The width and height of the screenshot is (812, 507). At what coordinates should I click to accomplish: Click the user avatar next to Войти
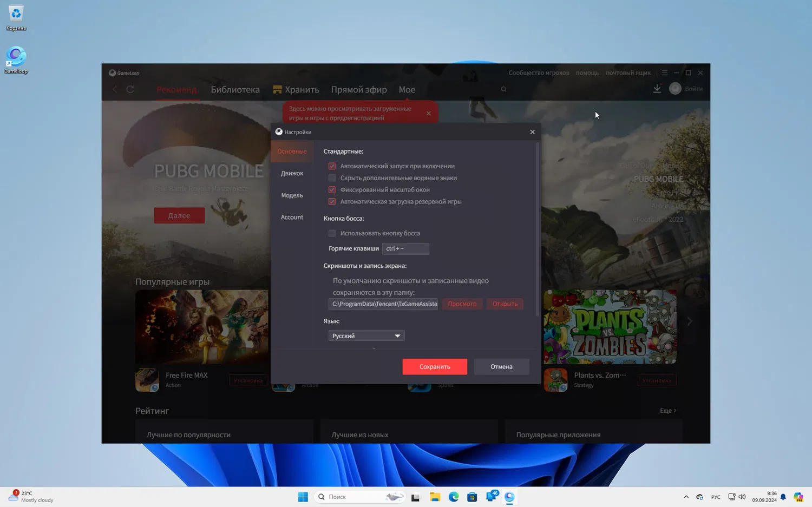tap(675, 89)
